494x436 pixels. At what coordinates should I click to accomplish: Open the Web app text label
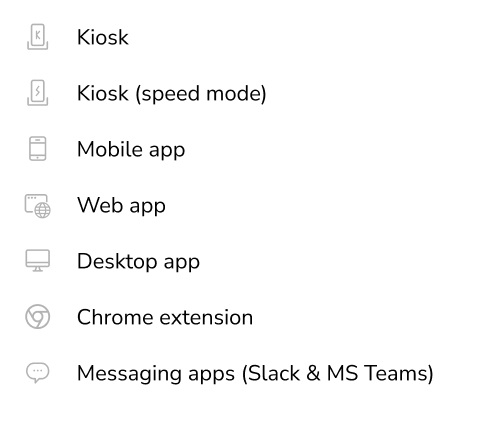tap(121, 206)
